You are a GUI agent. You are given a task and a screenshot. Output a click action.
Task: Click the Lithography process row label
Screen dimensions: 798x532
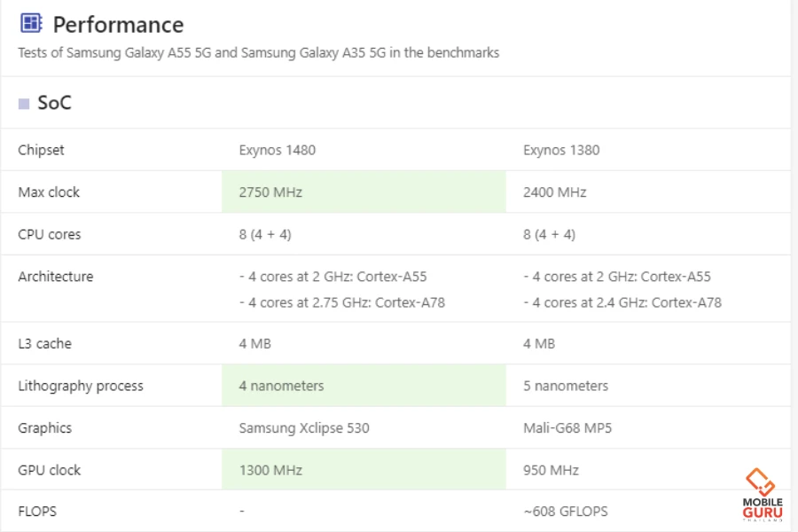[x=81, y=386]
